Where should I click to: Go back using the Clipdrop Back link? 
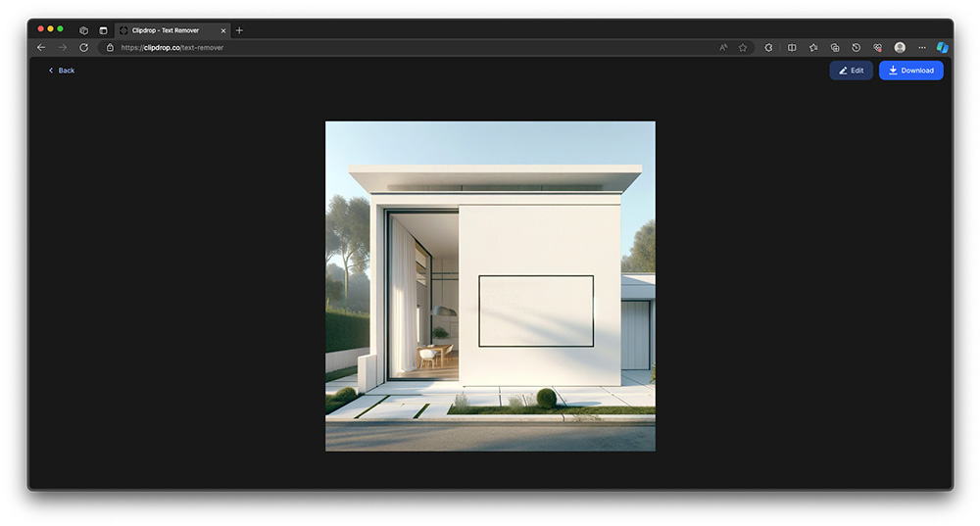[61, 71]
